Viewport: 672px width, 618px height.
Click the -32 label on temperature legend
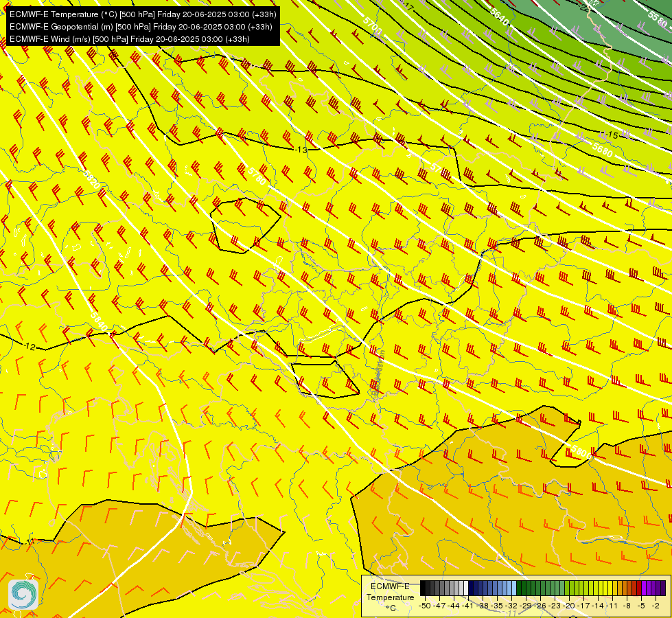513,606
